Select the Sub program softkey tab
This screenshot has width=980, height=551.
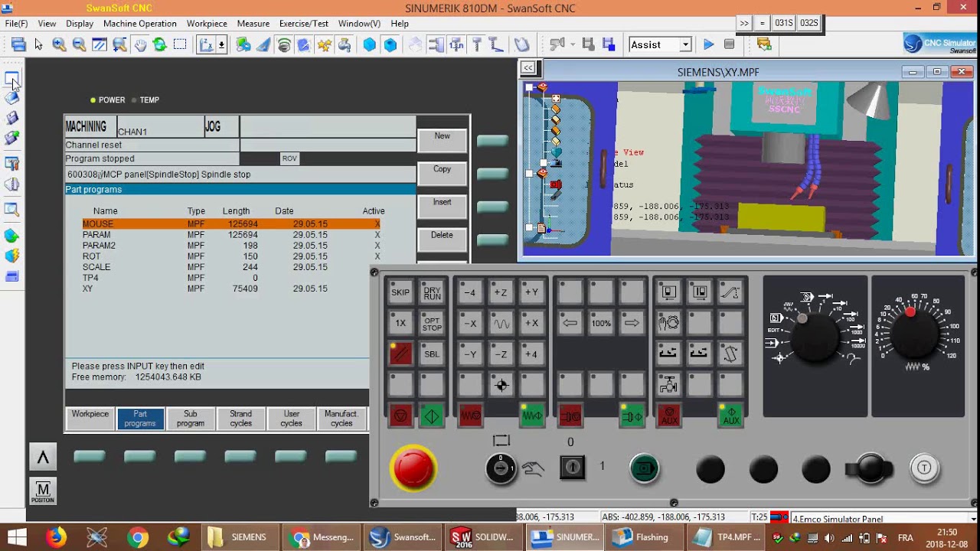pyautogui.click(x=191, y=419)
